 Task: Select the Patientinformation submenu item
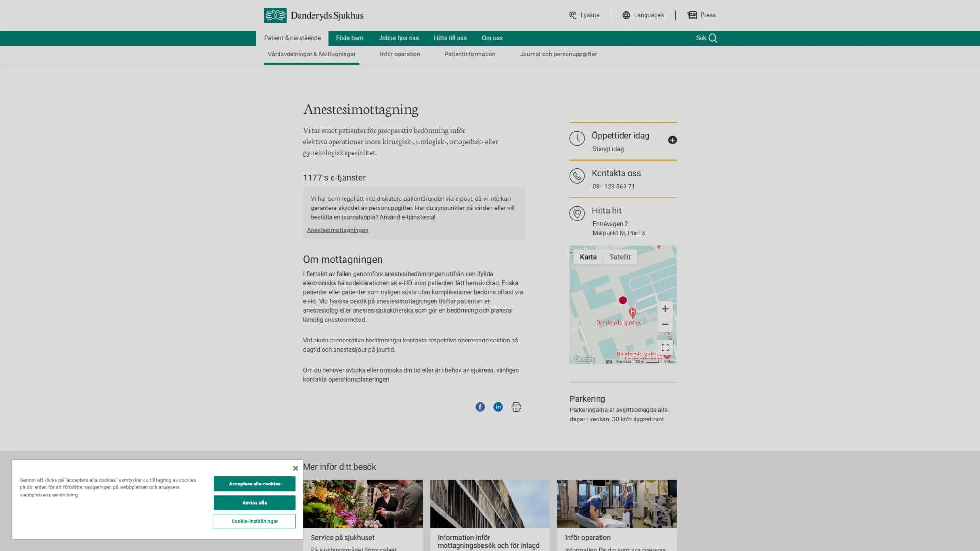[470, 55]
